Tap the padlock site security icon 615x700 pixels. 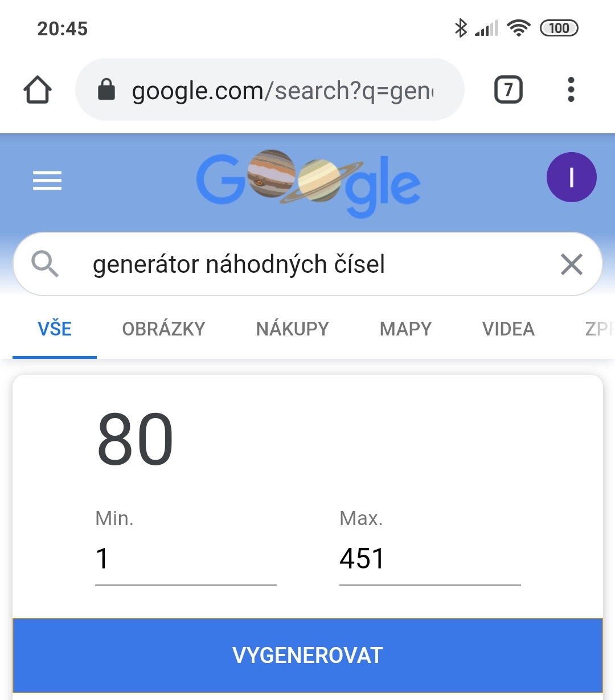[106, 90]
